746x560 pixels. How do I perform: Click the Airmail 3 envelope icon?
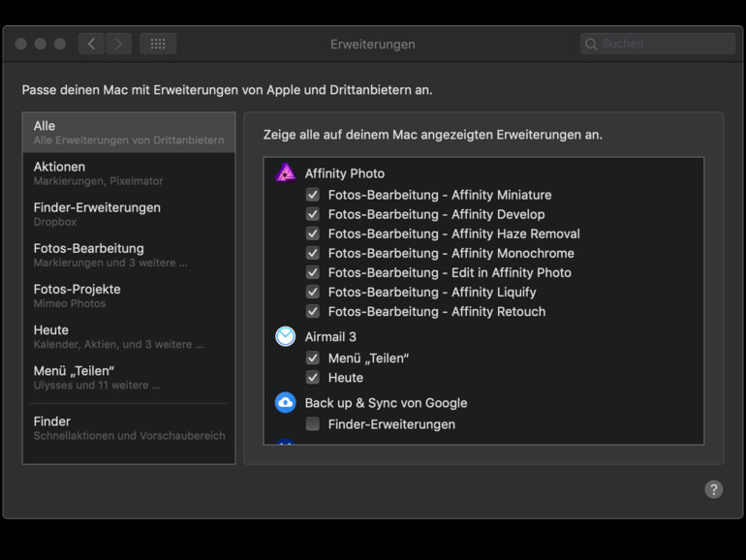286,336
